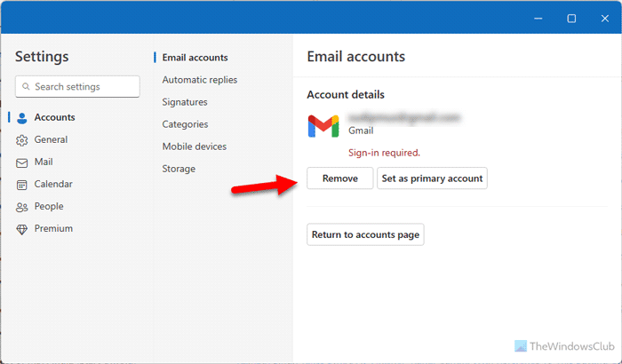622x364 pixels.
Task: Click the search magnifier icon
Action: [x=26, y=87]
